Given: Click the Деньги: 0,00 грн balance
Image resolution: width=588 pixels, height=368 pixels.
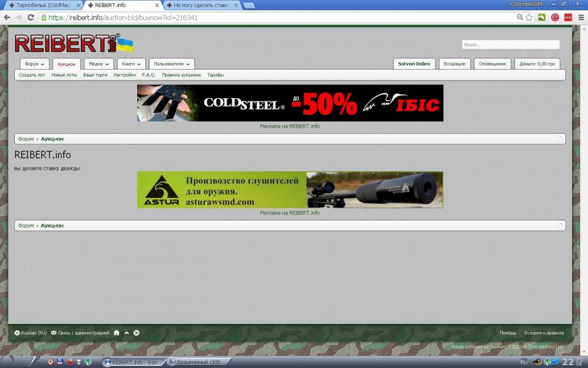Looking at the screenshot, I should point(537,64).
